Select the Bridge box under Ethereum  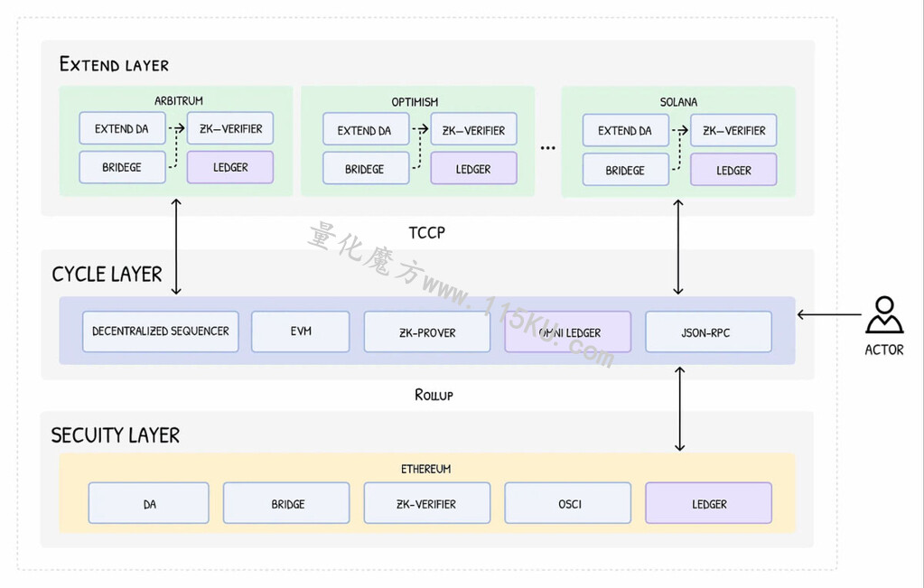(x=286, y=503)
